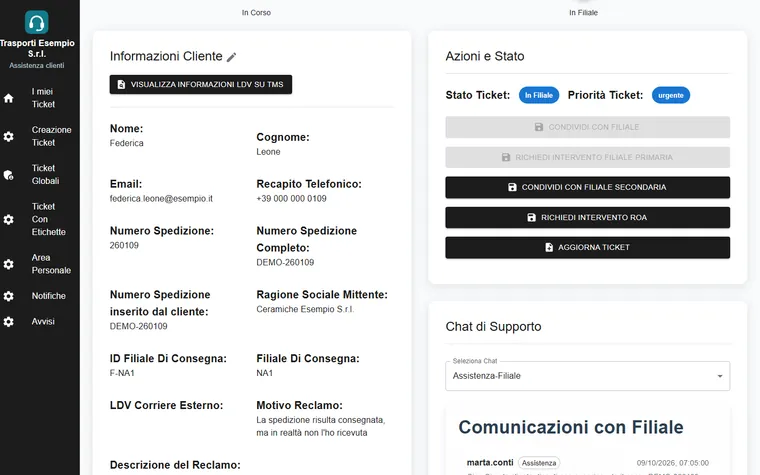Click shipment number value 260109
The height and width of the screenshot is (475, 760).
point(124,245)
